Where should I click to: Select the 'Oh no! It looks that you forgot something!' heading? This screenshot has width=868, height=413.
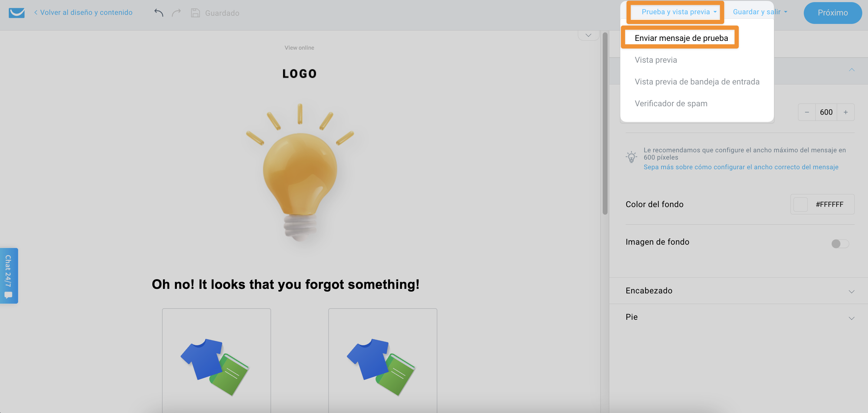[285, 285]
